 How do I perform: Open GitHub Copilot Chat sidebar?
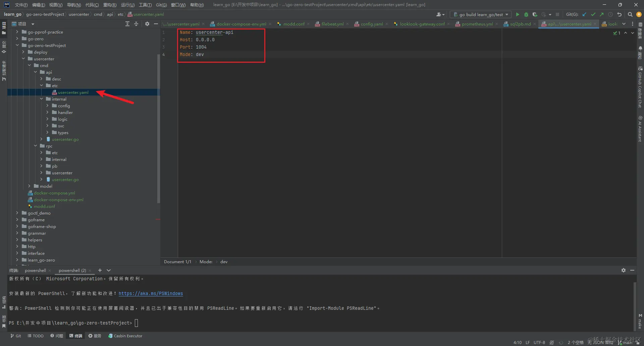[x=640, y=87]
